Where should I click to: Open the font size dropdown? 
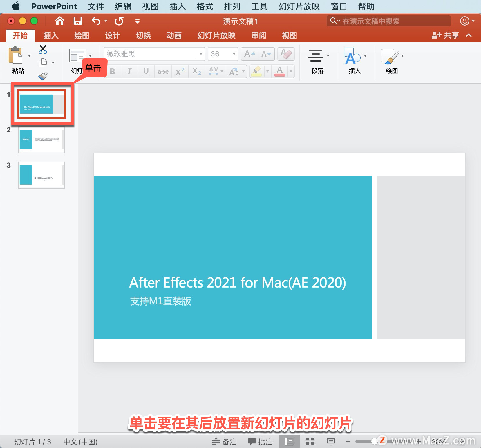[x=234, y=54]
